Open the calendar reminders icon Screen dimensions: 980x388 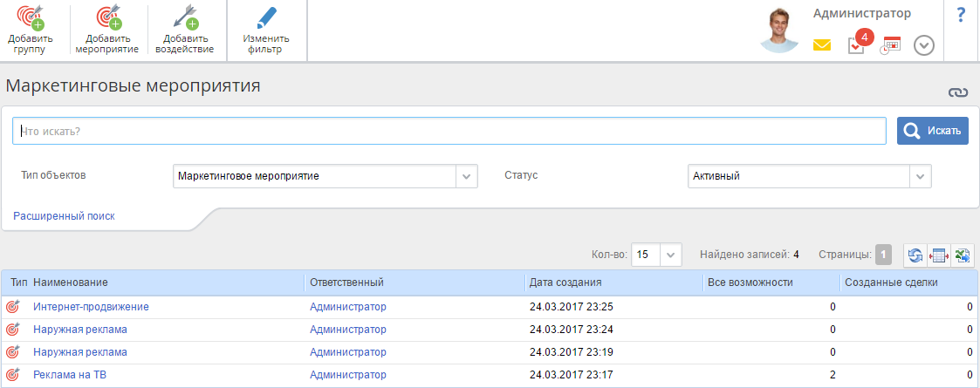point(890,46)
